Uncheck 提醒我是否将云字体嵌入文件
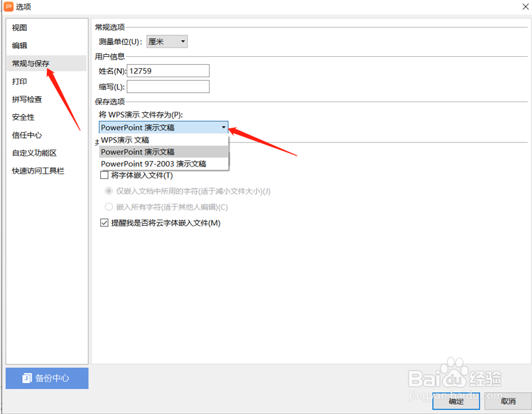The height and width of the screenshot is (414, 532). (x=104, y=223)
